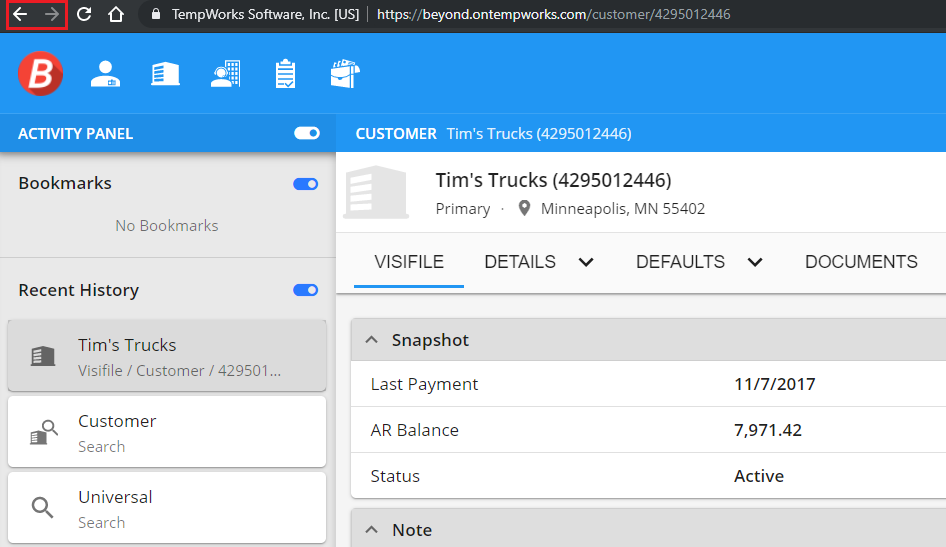
Task: Click the padlock site security icon
Action: 156,14
